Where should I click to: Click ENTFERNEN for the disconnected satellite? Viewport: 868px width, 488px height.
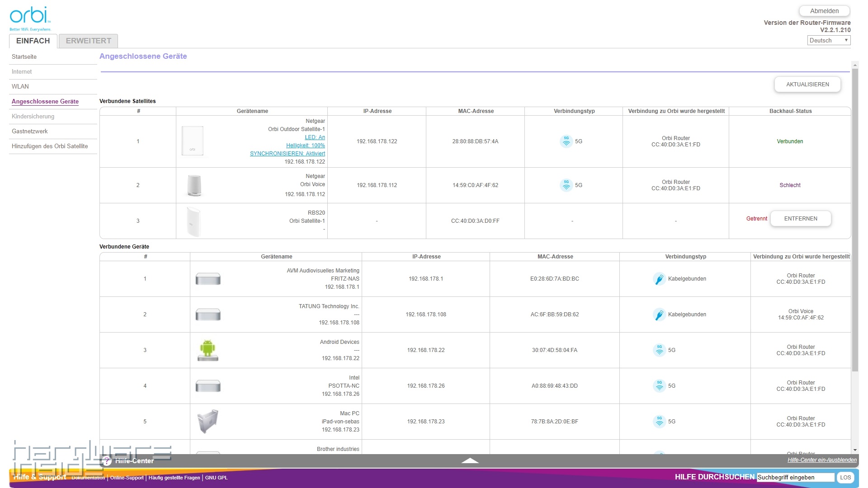coord(801,219)
